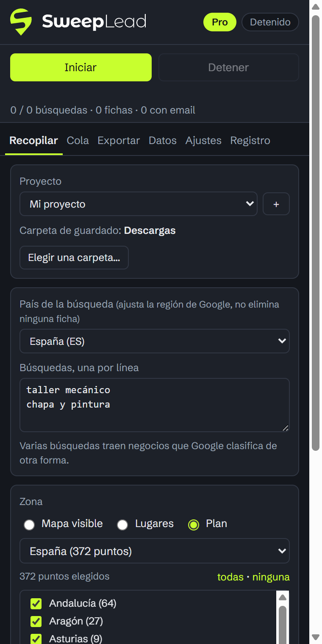Toggle the Asturias (9) checkbox
322x644 pixels.
[36, 638]
